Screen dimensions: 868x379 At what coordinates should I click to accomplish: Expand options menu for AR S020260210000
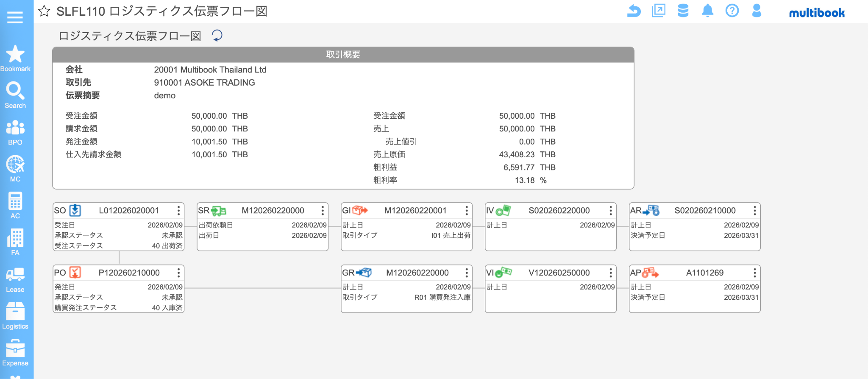[x=754, y=211]
